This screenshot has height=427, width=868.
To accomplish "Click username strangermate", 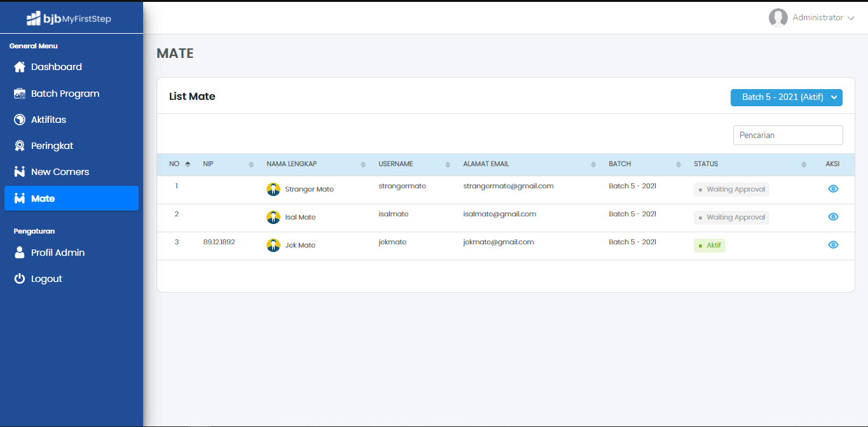I will point(402,186).
